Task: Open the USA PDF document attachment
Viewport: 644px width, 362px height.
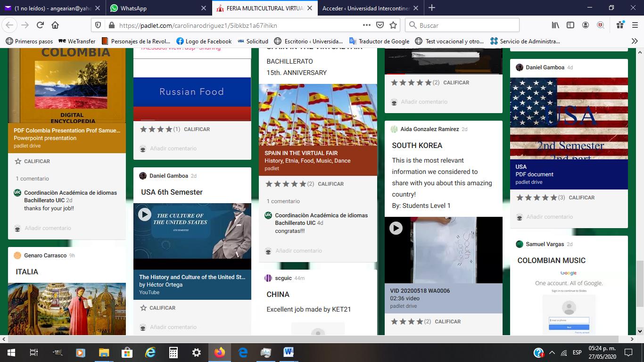Action: point(569,174)
